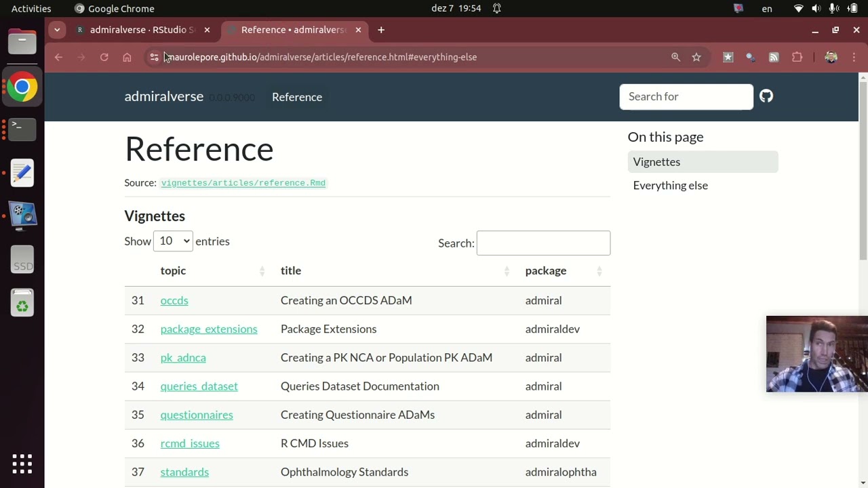Viewport: 868px width, 488px height.
Task: Open the package_extensions vignette link
Action: pyautogui.click(x=209, y=329)
